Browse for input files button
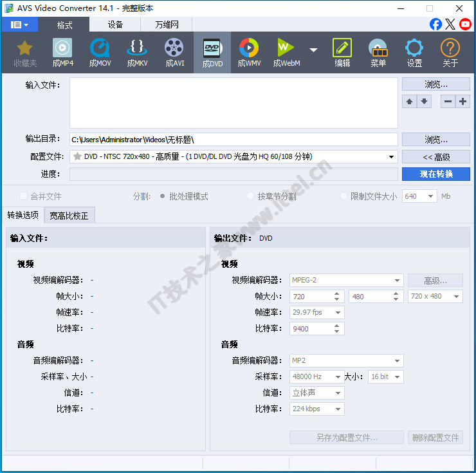 point(436,84)
